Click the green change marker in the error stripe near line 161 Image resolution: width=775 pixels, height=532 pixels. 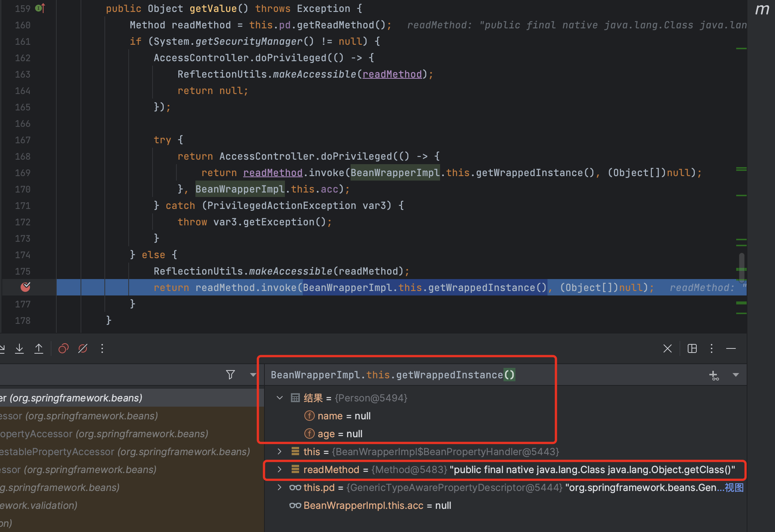click(741, 48)
